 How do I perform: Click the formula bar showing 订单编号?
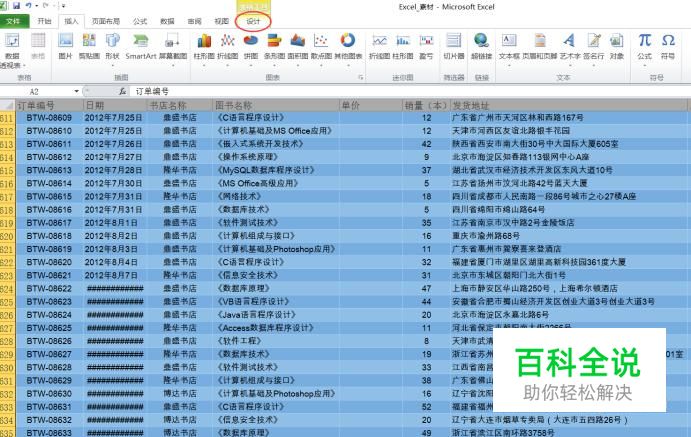click(x=410, y=91)
